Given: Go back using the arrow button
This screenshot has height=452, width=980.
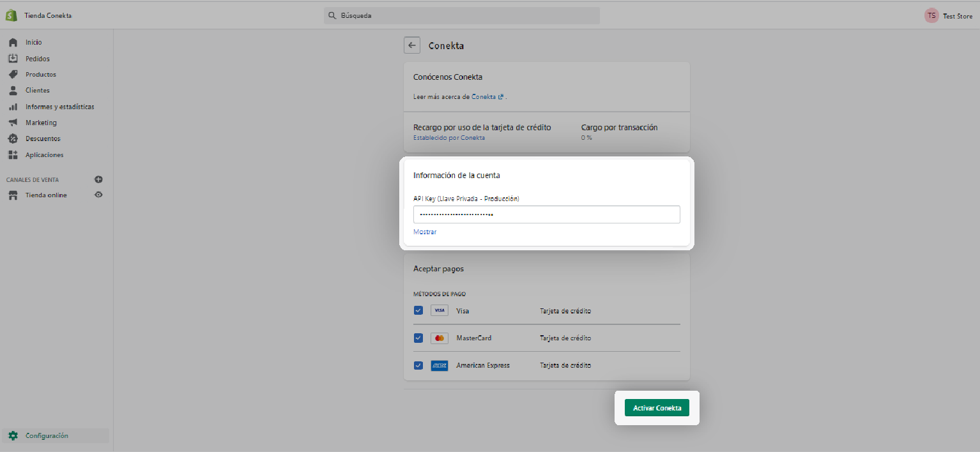Looking at the screenshot, I should point(412,45).
